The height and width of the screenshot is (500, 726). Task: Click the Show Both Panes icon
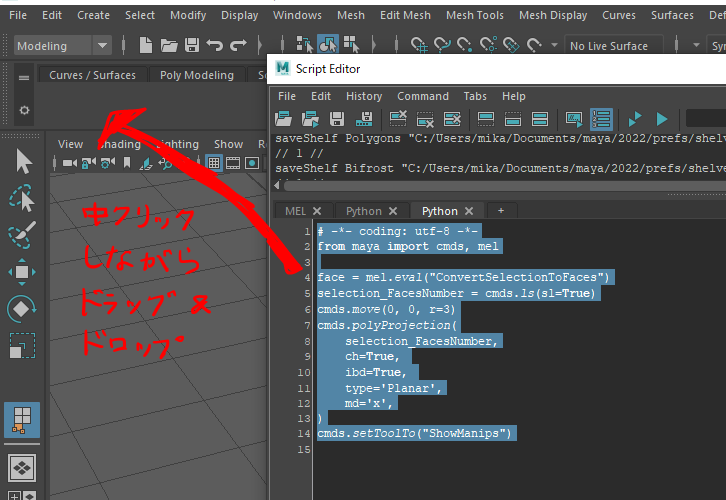540,119
